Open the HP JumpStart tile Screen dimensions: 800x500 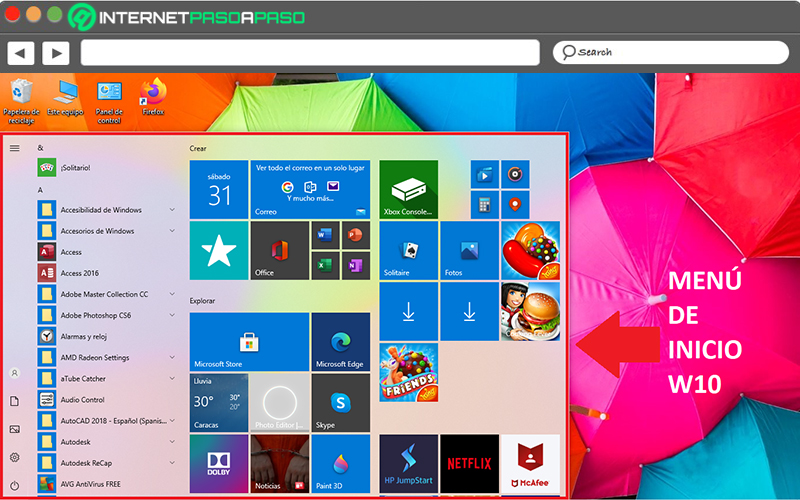point(409,464)
